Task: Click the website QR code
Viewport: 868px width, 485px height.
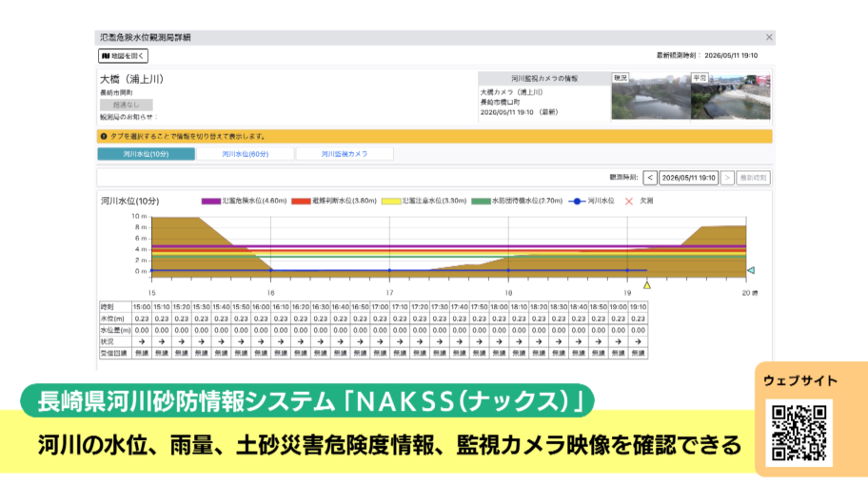Action: [799, 433]
